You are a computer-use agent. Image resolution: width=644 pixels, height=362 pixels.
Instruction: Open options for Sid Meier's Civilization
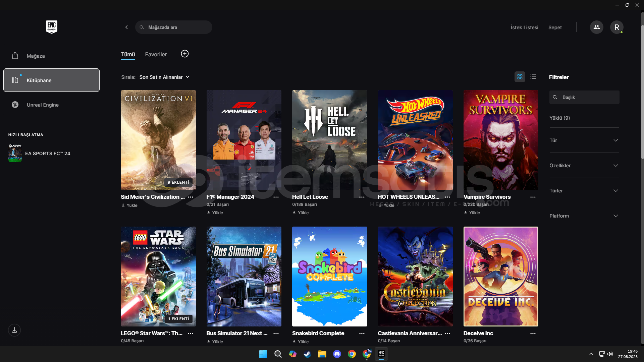[191, 197]
